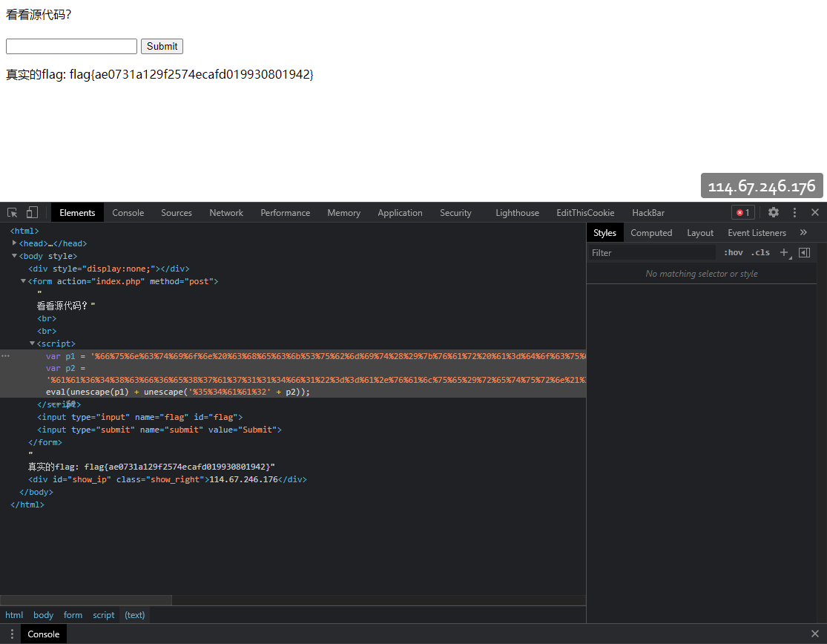The height and width of the screenshot is (644, 827).
Task: Collapse the form element node
Action: (x=23, y=281)
